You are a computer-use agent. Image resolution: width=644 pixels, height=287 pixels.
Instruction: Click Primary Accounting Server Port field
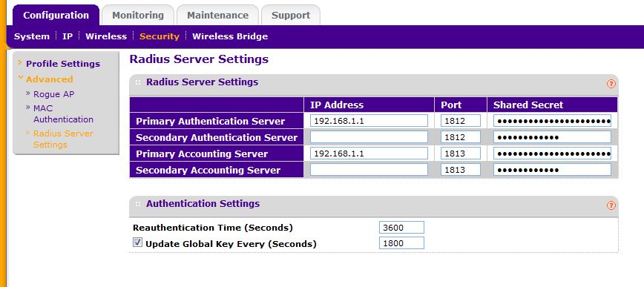pos(461,154)
